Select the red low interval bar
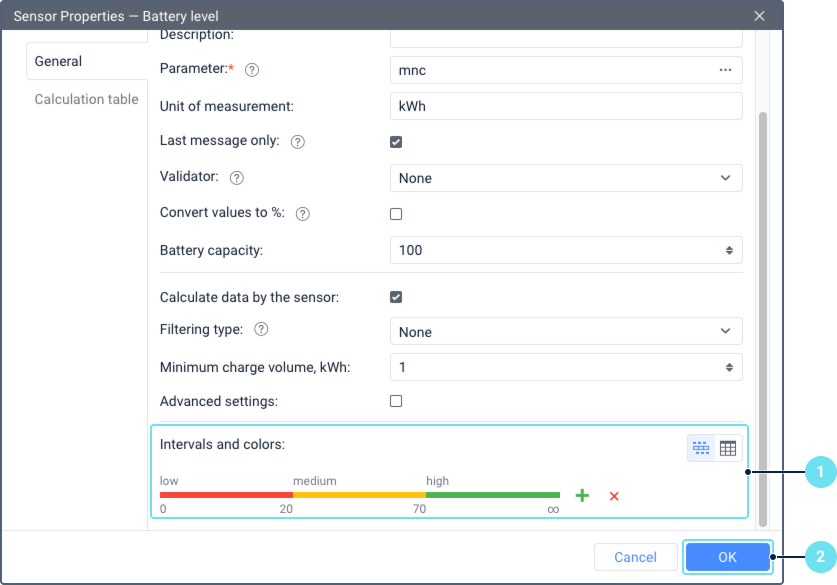 (226, 495)
